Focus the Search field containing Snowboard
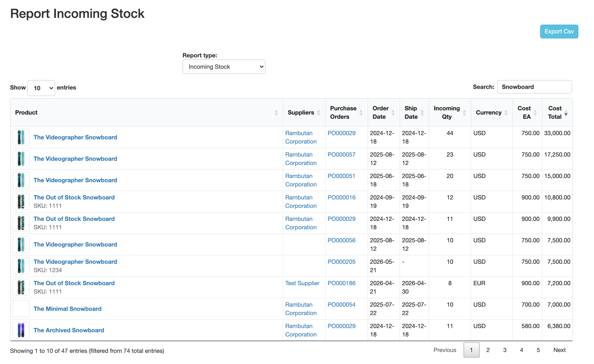Image resolution: width=594 pixels, height=364 pixels. 534,87
